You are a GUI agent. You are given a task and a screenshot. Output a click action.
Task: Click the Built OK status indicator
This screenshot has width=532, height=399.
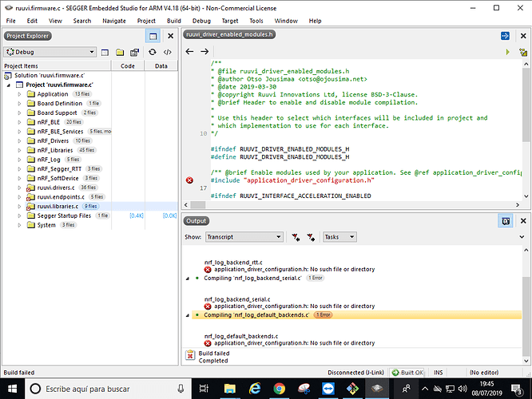click(407, 372)
